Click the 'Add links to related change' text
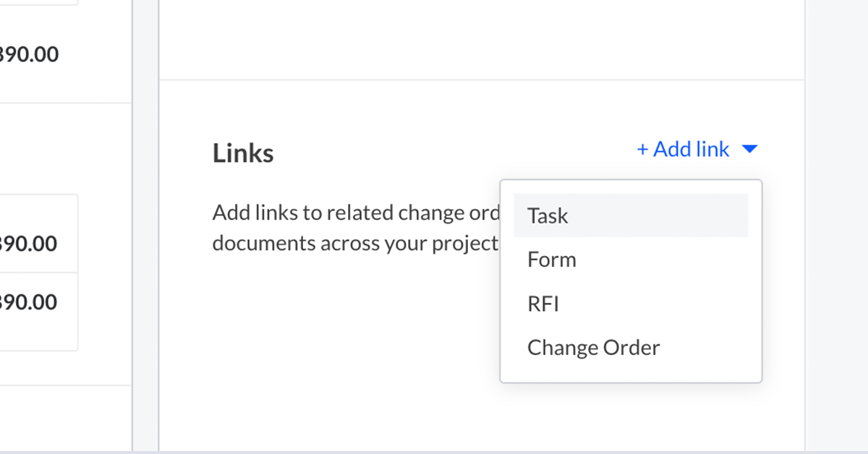Viewport: 868px width, 454px height. click(354, 213)
